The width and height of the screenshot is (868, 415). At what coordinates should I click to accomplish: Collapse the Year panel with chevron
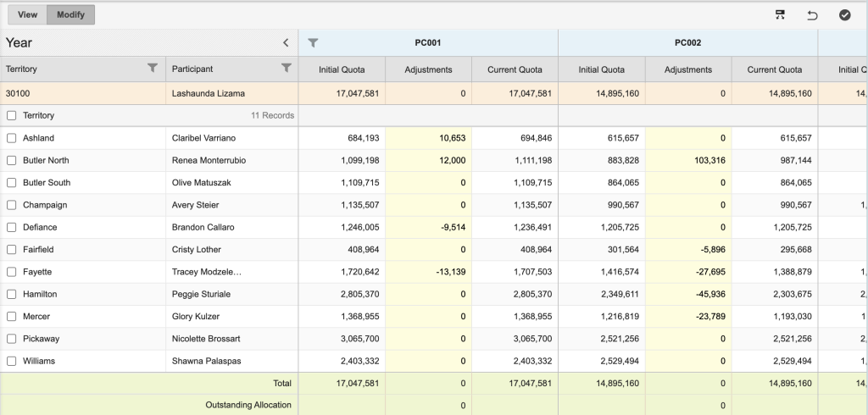(x=286, y=42)
